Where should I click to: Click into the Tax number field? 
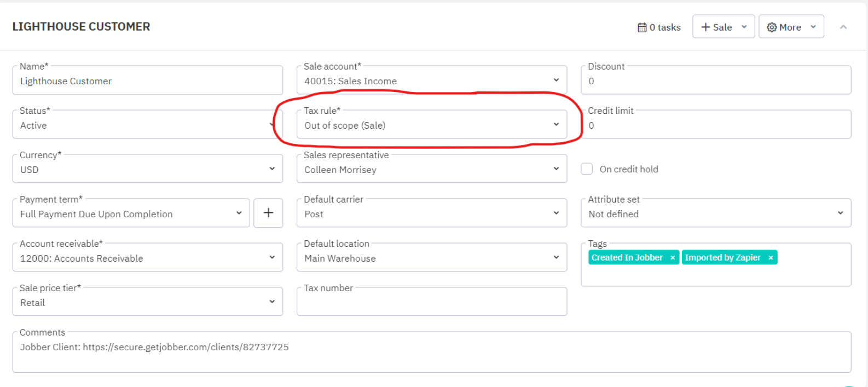431,303
